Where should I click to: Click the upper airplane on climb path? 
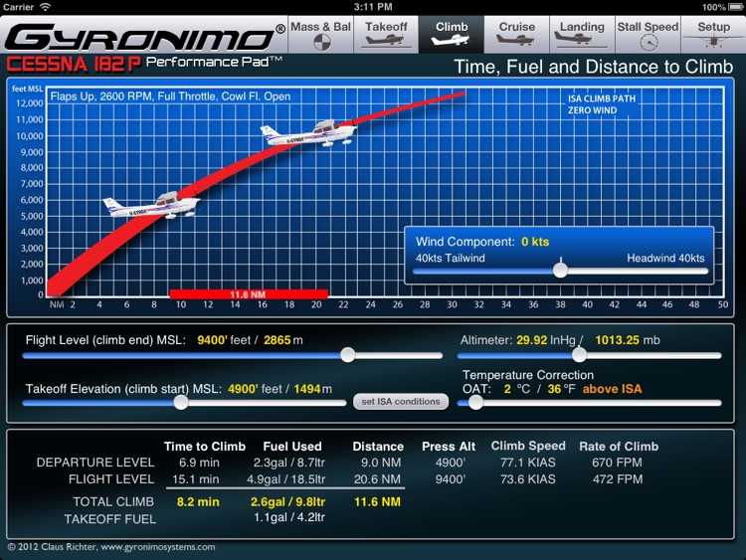tap(308, 132)
